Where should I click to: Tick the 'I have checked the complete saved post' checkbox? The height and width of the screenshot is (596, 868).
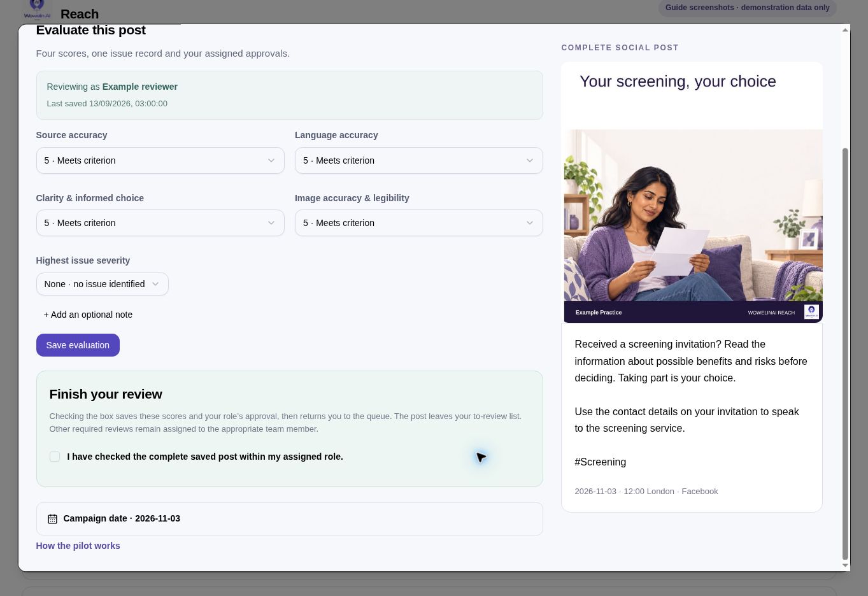tap(55, 457)
